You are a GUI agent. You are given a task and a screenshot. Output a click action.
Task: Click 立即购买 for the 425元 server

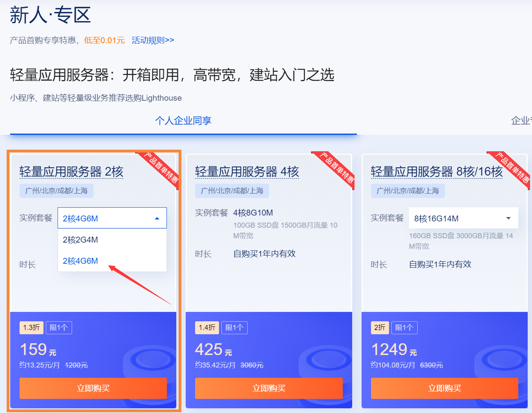(x=269, y=388)
